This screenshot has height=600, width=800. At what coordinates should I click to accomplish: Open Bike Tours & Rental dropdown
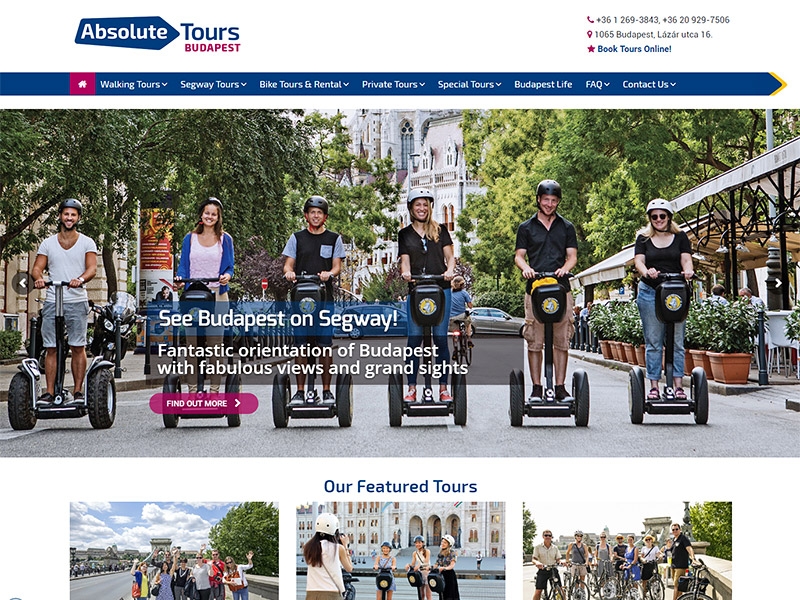(x=304, y=84)
